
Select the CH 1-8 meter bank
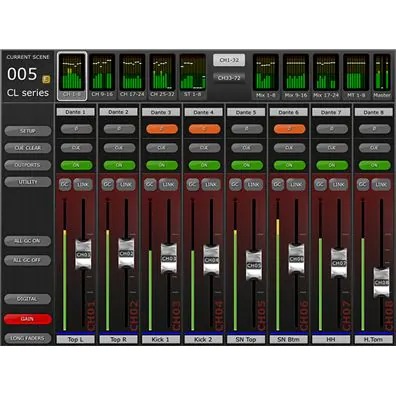click(x=72, y=76)
